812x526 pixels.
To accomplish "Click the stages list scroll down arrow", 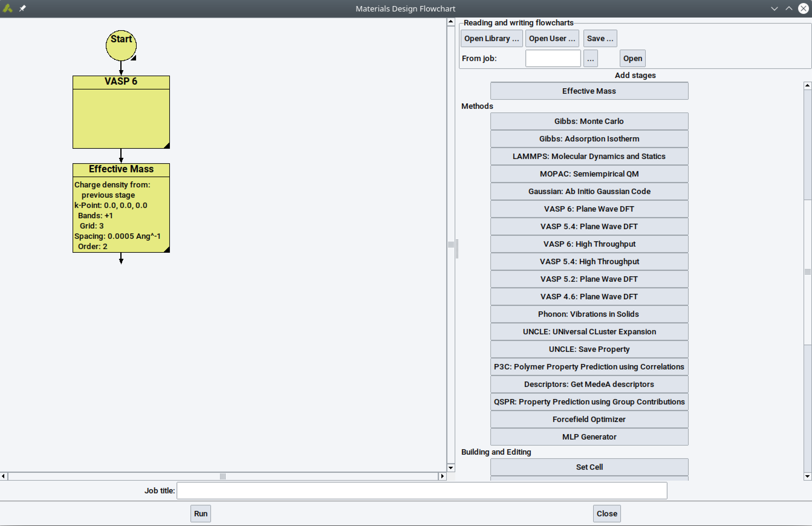I will 807,476.
